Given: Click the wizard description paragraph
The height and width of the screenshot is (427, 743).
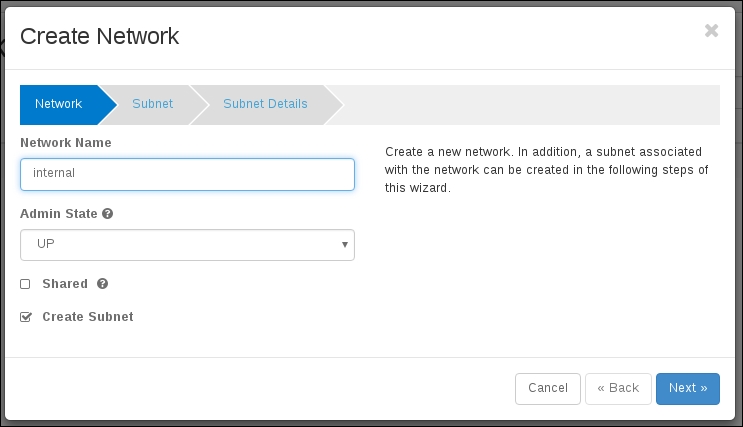Looking at the screenshot, I should pos(547,170).
